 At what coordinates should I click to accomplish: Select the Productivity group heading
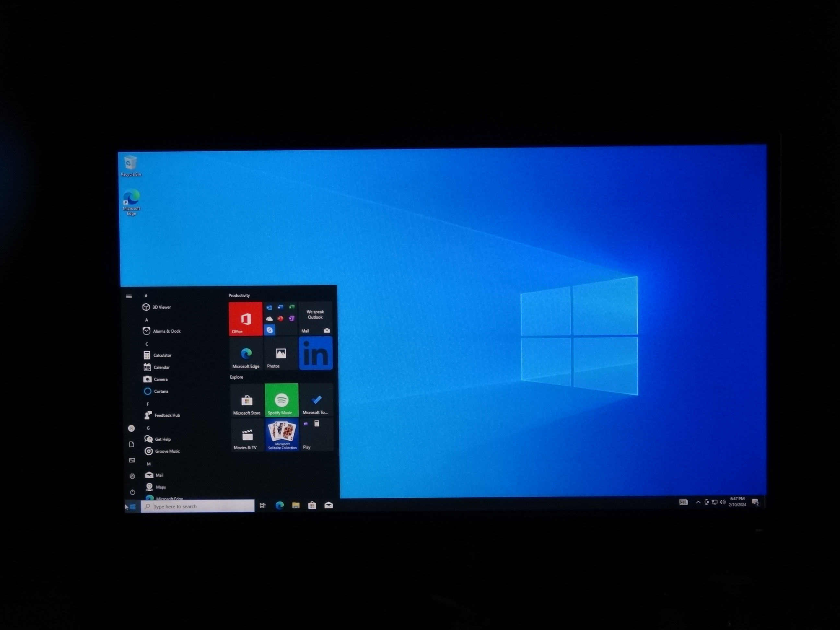tap(239, 296)
